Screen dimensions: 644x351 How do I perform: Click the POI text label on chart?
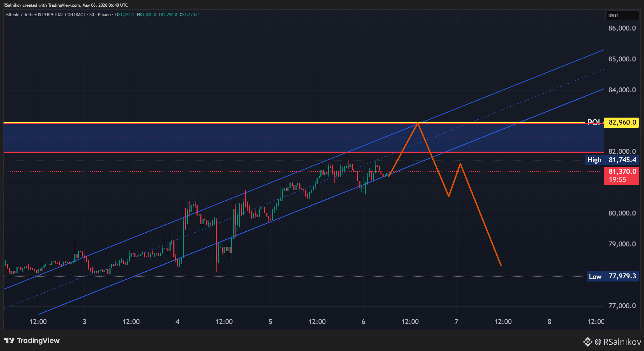(x=594, y=122)
